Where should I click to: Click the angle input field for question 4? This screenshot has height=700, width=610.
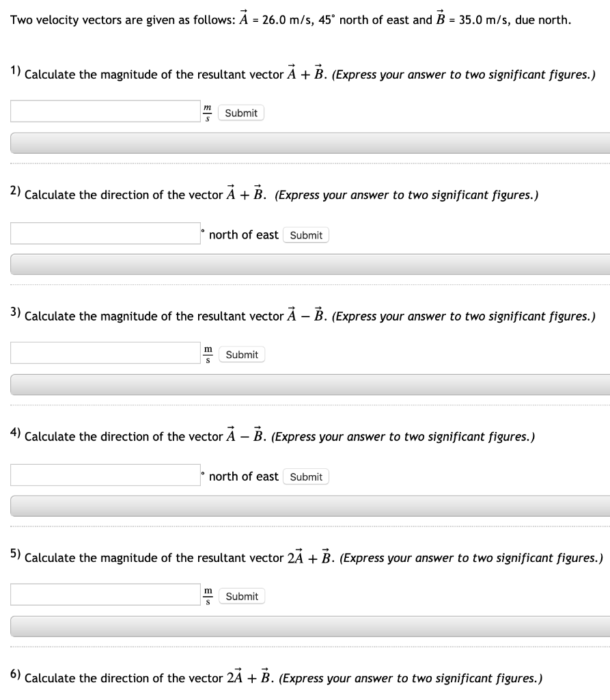pyautogui.click(x=106, y=475)
